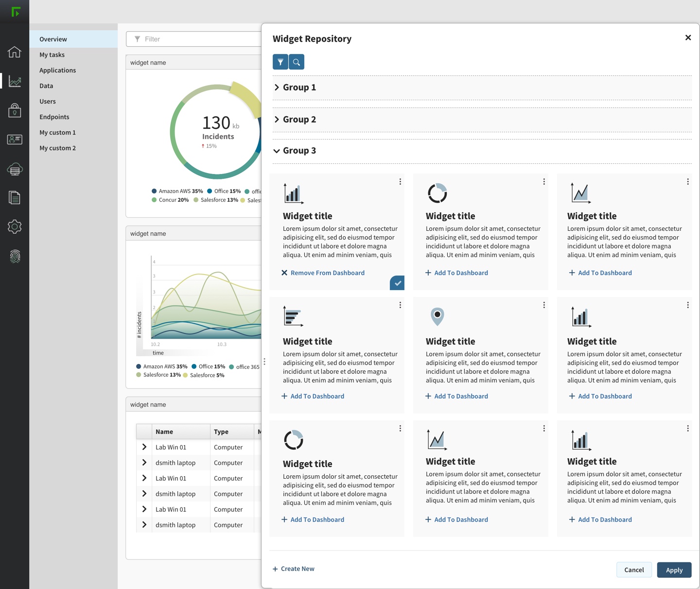Click Add To Dashboard on the horizontal bar chart widget

pyautogui.click(x=313, y=397)
